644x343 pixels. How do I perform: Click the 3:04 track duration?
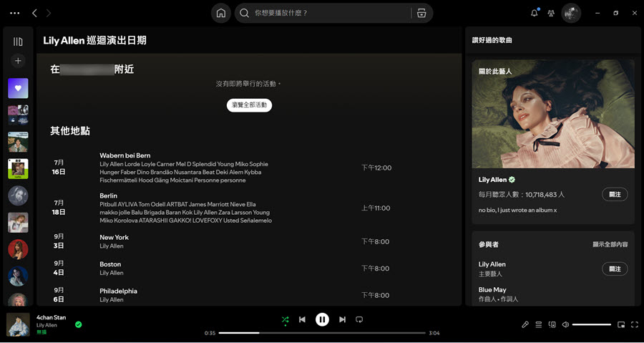point(434,333)
